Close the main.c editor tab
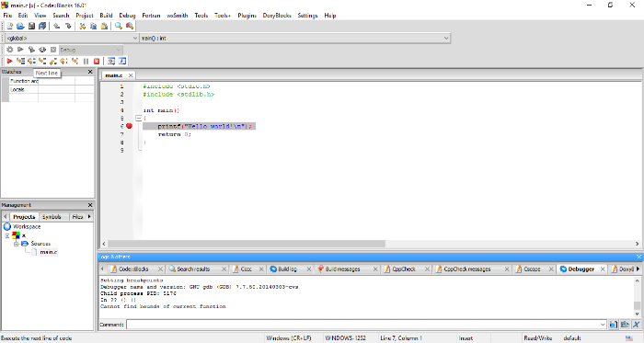 click(x=131, y=75)
